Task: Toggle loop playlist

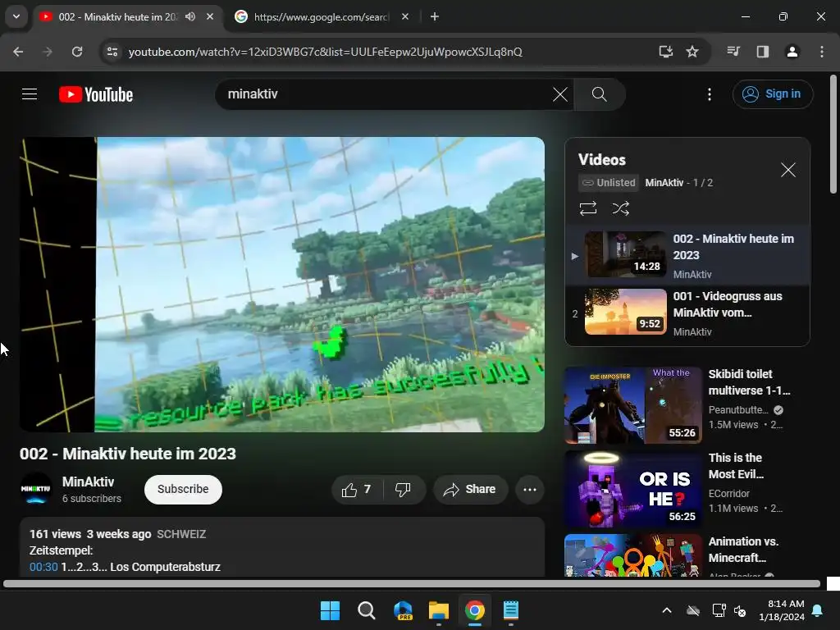Action: click(x=587, y=208)
